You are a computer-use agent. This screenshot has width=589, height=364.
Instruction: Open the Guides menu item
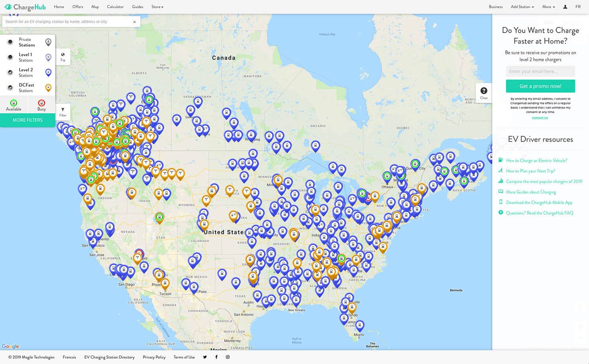[138, 7]
